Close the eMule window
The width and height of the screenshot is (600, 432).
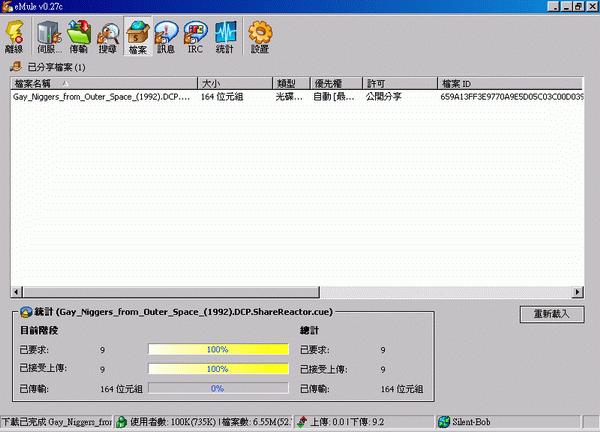(592, 7)
